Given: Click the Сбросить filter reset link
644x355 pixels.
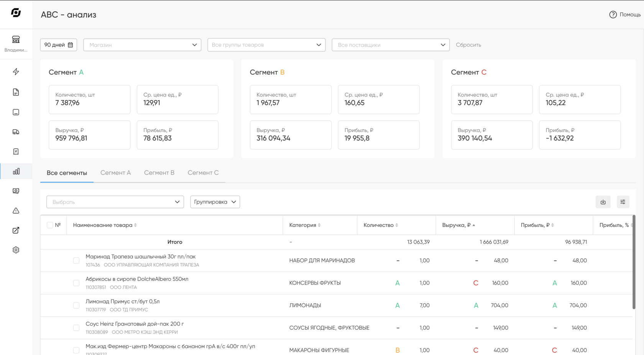Looking at the screenshot, I should click(468, 45).
